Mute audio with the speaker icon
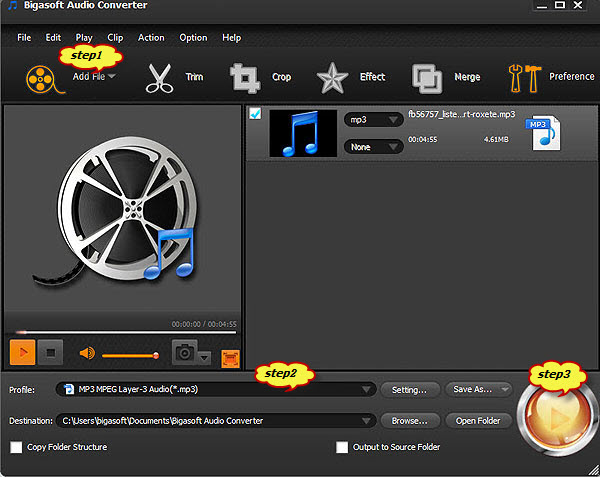This screenshot has height=477, width=600. 87,353
